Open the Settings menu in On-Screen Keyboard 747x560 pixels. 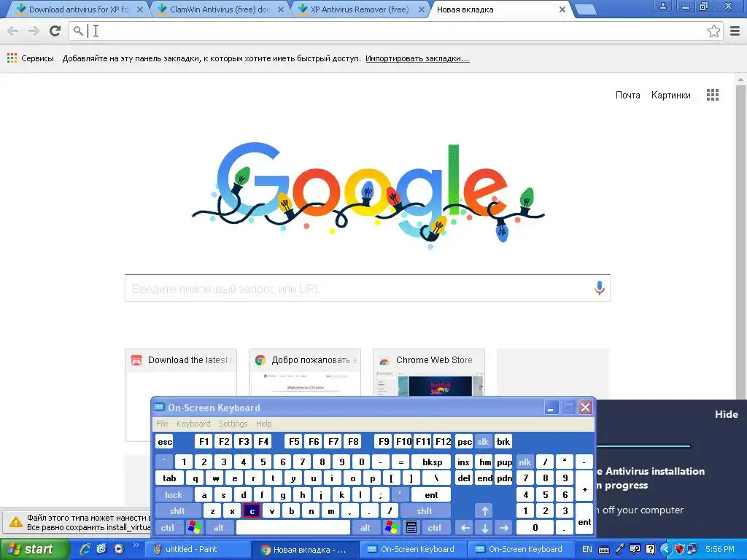pos(233,424)
